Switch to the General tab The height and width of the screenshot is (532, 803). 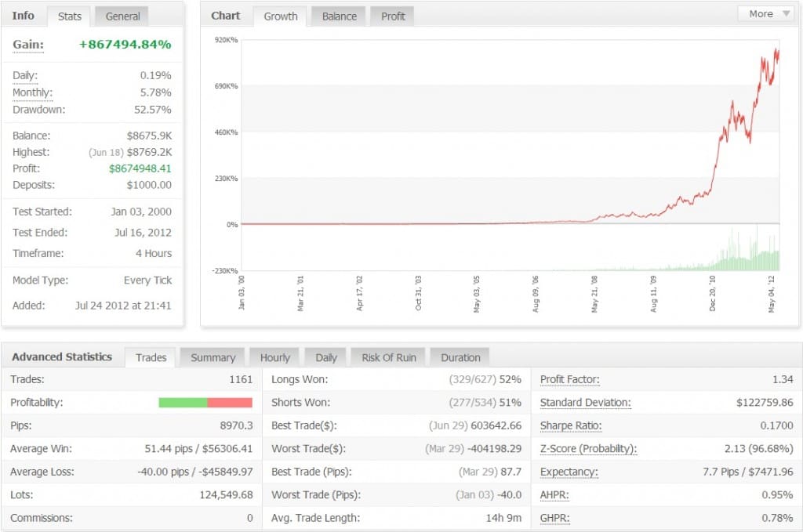tap(122, 16)
